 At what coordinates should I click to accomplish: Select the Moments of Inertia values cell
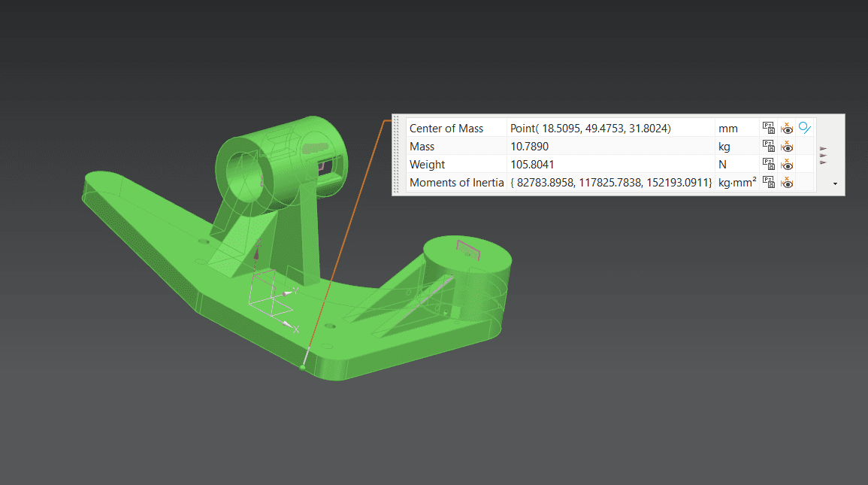click(x=610, y=182)
